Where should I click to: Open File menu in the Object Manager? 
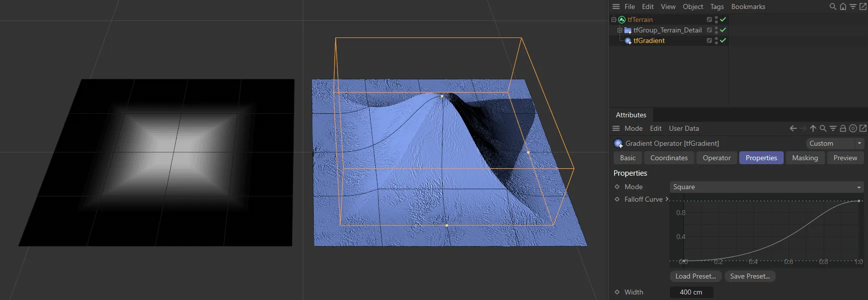tap(630, 6)
